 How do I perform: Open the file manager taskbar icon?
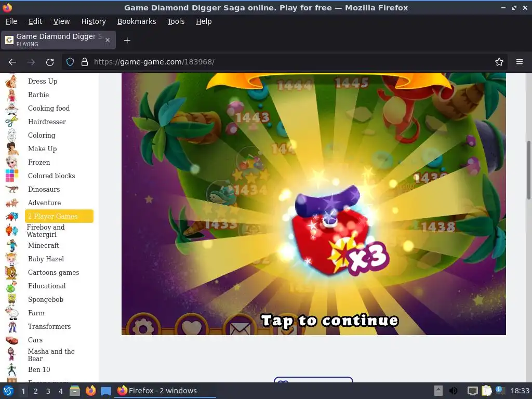pos(75,391)
